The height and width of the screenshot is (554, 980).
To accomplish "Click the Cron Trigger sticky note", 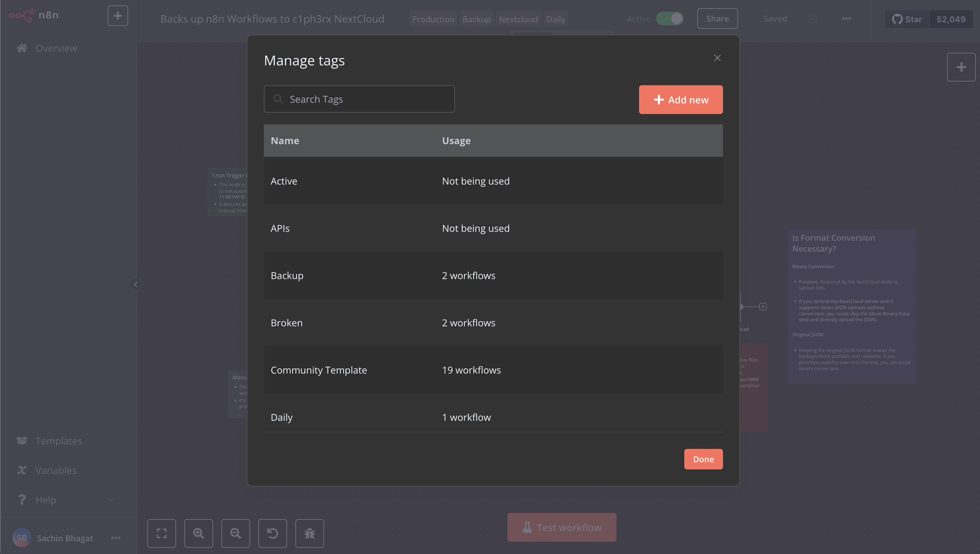I will 228,192.
